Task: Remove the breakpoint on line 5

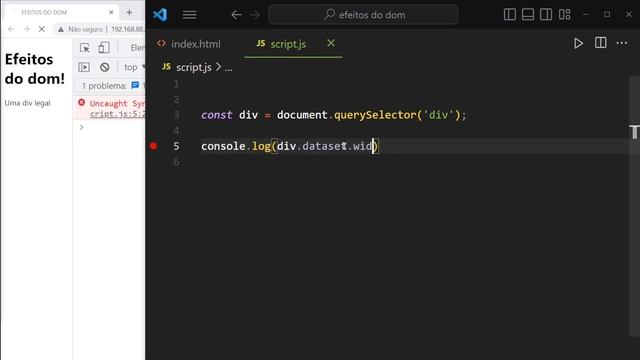Action: coord(153,146)
